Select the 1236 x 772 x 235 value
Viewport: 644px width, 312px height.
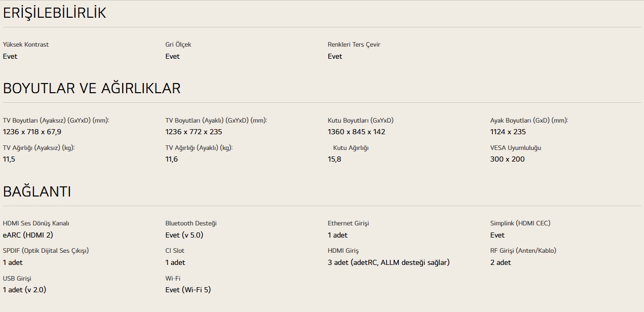(194, 132)
